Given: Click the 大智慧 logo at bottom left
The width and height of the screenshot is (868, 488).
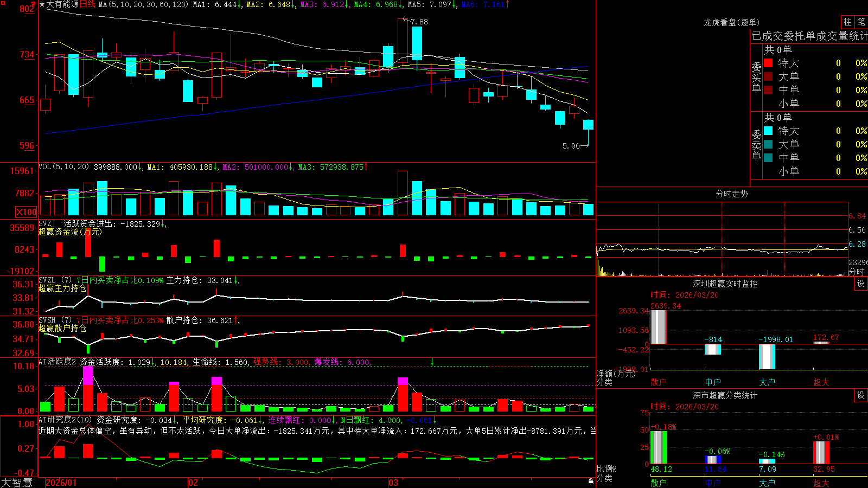Looking at the screenshot, I should 17,483.
